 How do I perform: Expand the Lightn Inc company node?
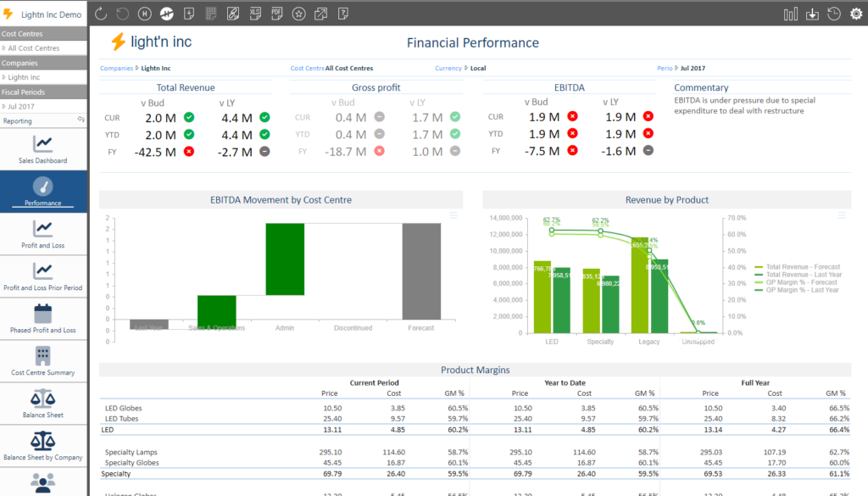pyautogui.click(x=4, y=77)
